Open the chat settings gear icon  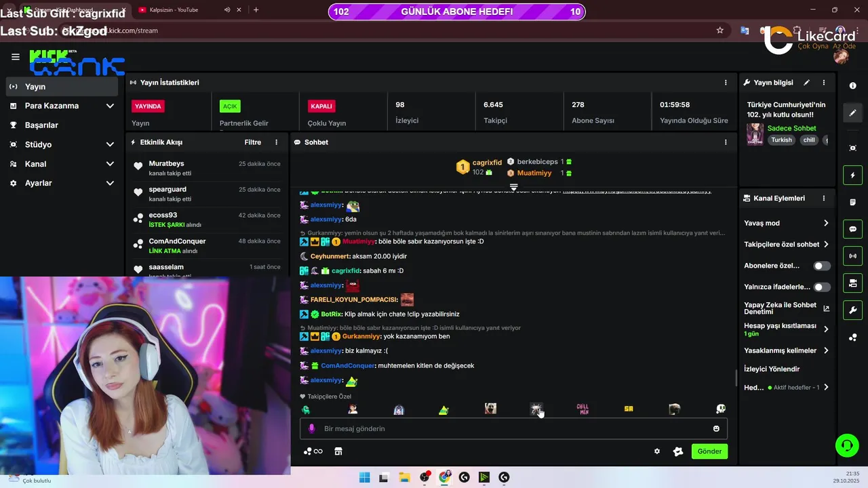(656, 451)
